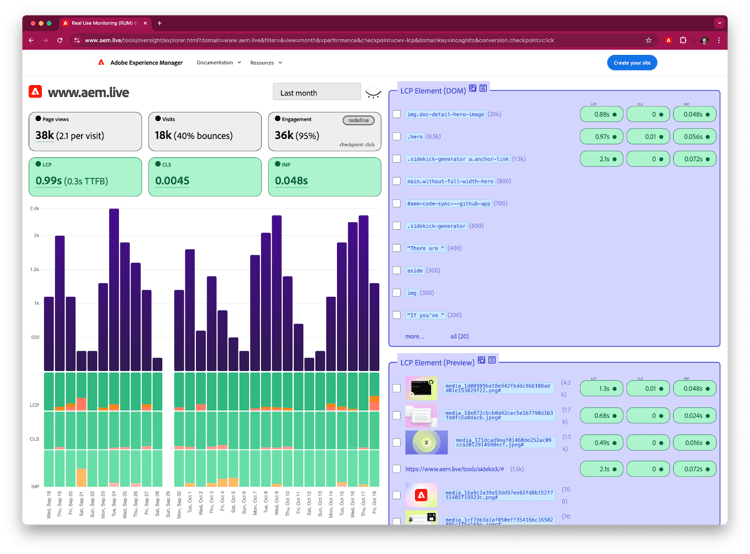This screenshot has height=554, width=750.
Task: Click the second icon beside LCP Element (DOM) title
Action: click(x=483, y=88)
